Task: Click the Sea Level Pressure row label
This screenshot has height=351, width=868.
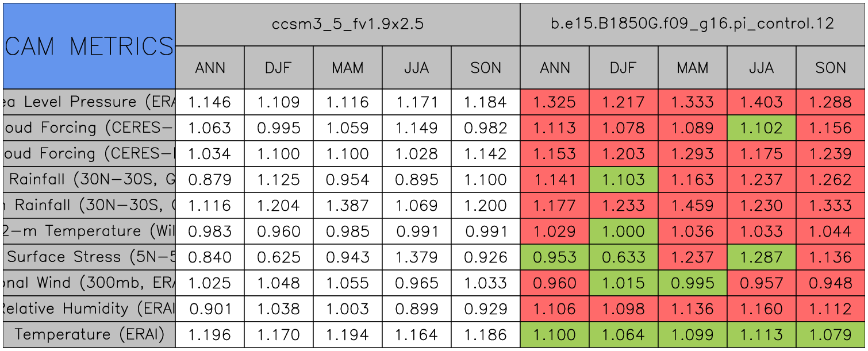Action: click(x=89, y=102)
